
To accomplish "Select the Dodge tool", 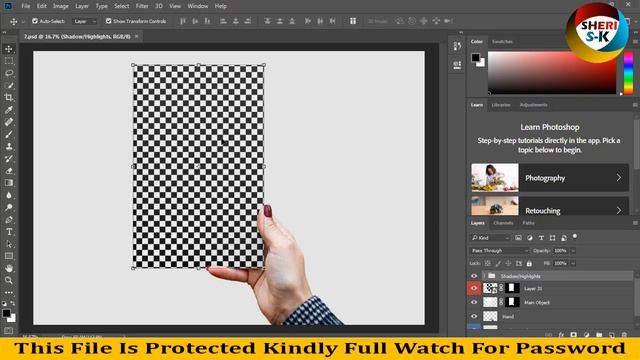I will (x=9, y=207).
